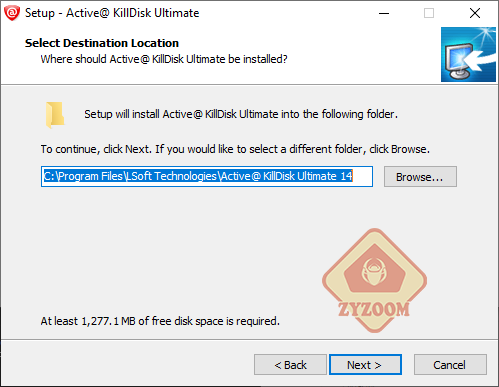Image resolution: width=499 pixels, height=387 pixels.
Task: Click the 'To continue, click Next' instruction text
Action: (235, 149)
